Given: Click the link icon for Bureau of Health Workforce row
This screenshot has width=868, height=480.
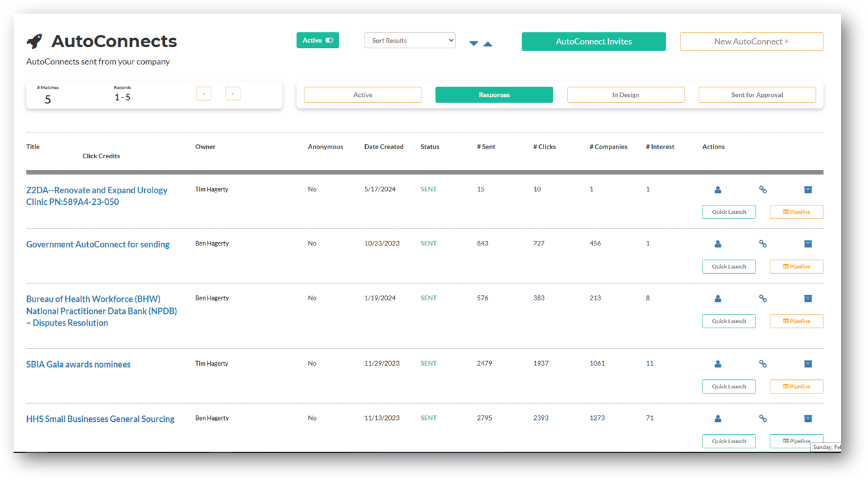Looking at the screenshot, I should (x=763, y=298).
